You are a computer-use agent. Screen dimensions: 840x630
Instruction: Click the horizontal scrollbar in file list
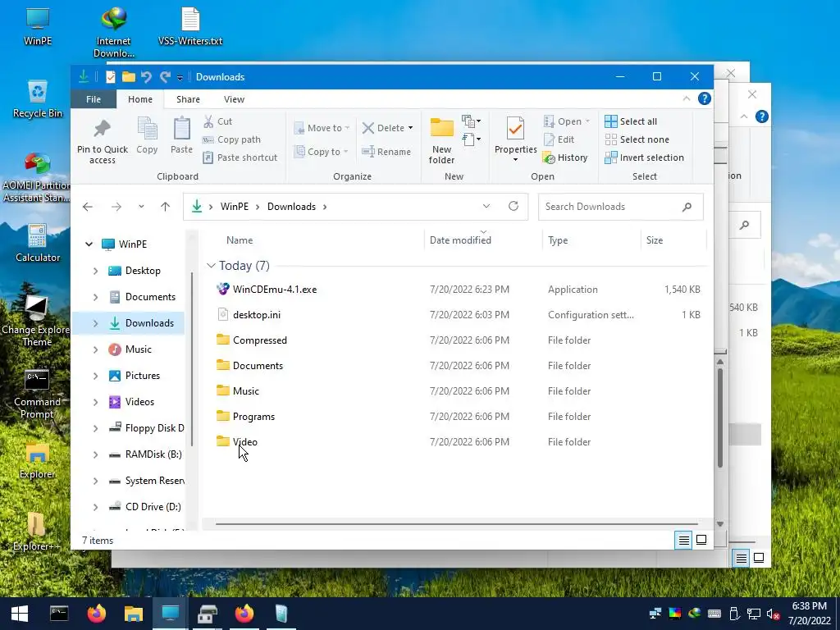(456, 524)
